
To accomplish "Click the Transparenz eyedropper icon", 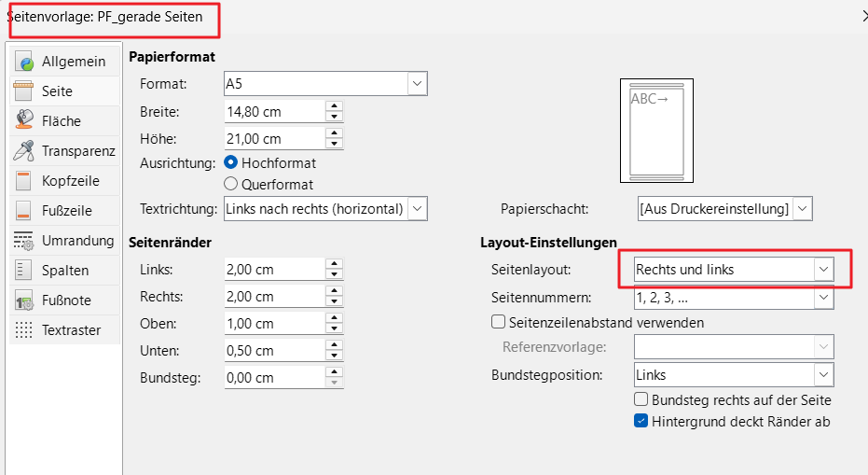I will (x=24, y=151).
